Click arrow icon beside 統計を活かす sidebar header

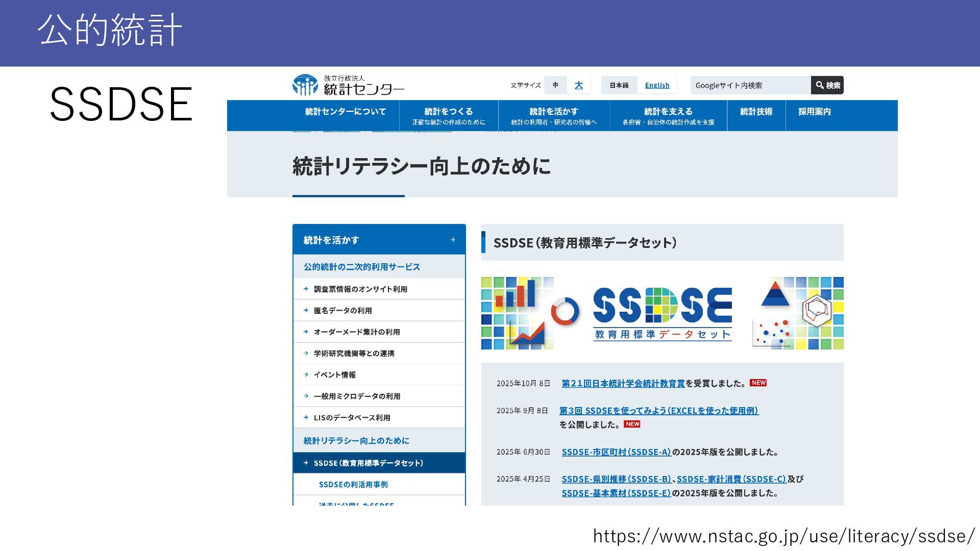(x=453, y=240)
